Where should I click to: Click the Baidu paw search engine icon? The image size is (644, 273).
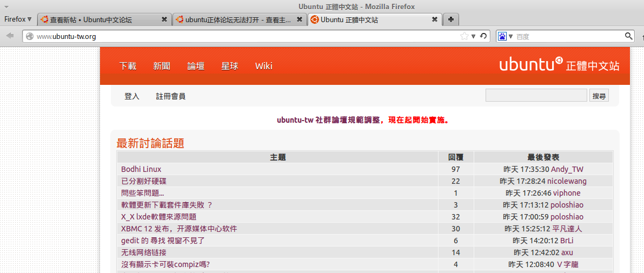pyautogui.click(x=502, y=36)
